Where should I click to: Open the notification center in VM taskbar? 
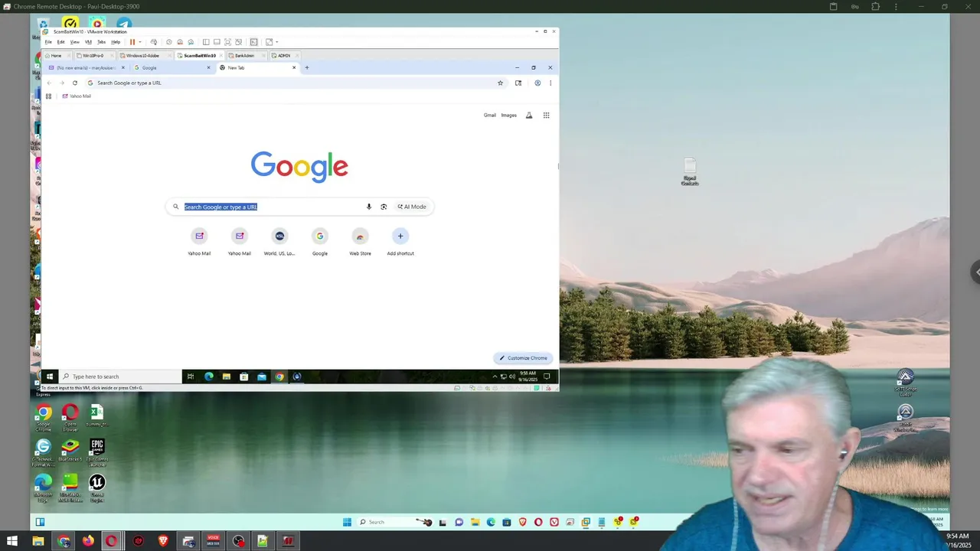[547, 377]
